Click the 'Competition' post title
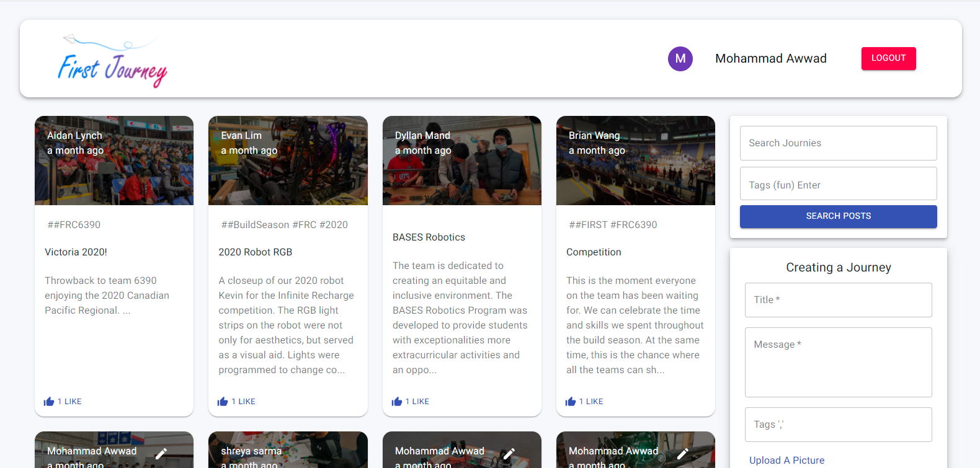The width and height of the screenshot is (980, 468). 594,252
